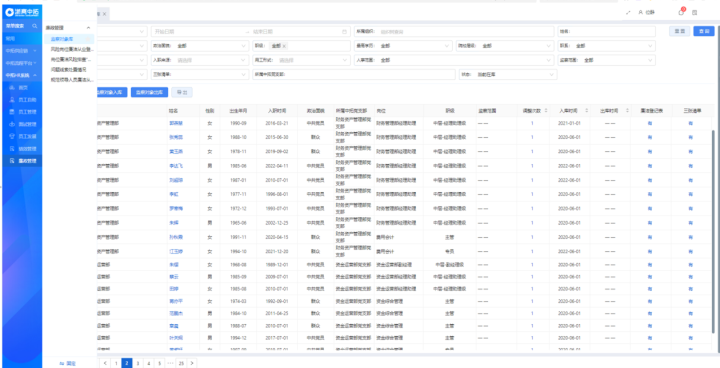Image resolution: width=720 pixels, height=368 pixels.
Task: Open calendar icon in date range field
Action: (344, 32)
